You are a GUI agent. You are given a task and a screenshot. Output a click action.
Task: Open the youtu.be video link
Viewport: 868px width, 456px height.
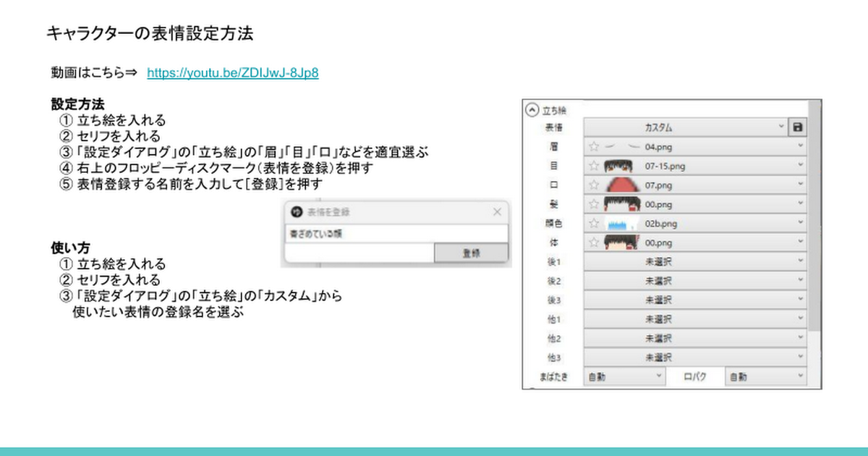232,72
